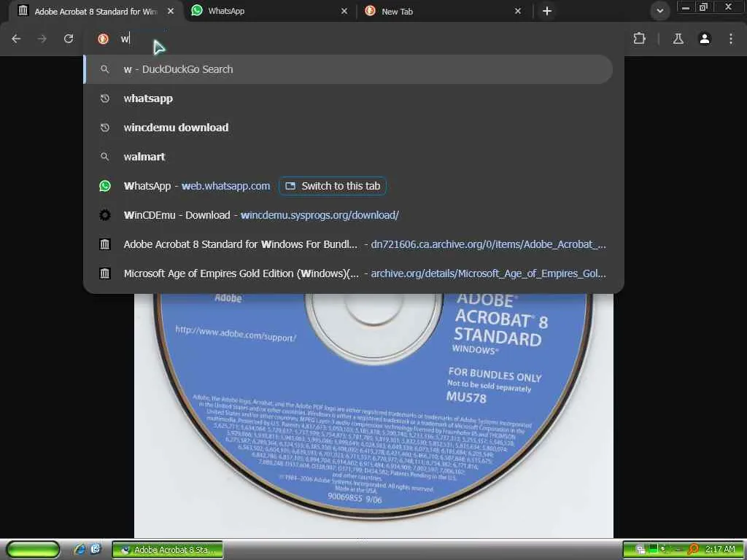Open the web.whatsapp.com suggestion link
The image size is (747, 560).
point(226,186)
